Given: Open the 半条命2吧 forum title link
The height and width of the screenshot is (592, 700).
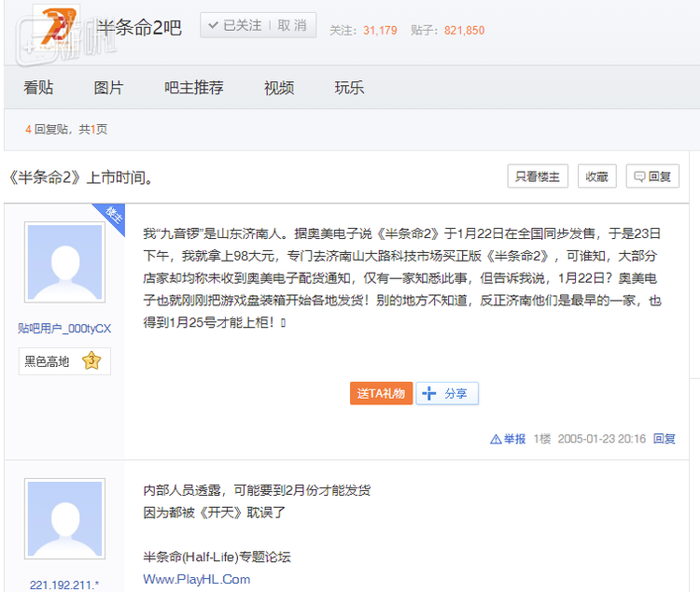Looking at the screenshot, I should pos(139,28).
